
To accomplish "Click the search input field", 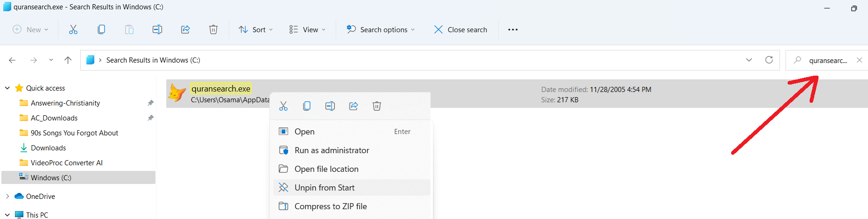I will 828,60.
